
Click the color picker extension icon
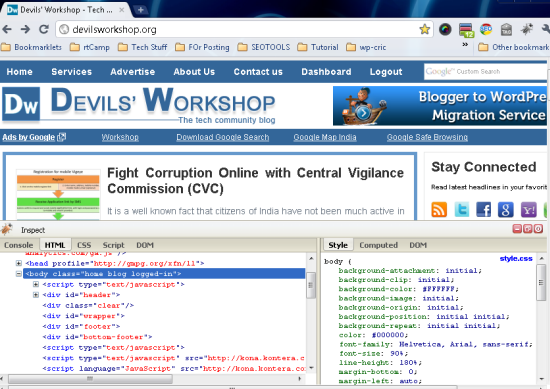pos(445,29)
